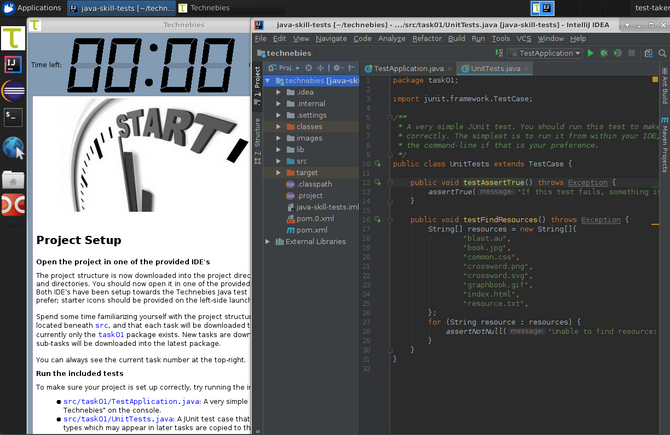Open src/task01/TestApplication.java link
Viewport: 670px width, 435px height.
click(131, 401)
